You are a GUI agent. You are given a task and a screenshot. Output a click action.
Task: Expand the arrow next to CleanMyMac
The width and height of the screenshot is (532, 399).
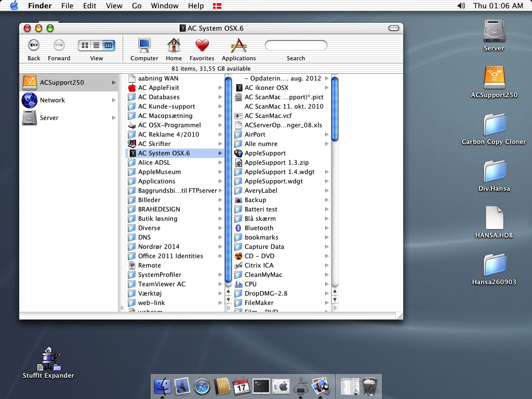327,275
